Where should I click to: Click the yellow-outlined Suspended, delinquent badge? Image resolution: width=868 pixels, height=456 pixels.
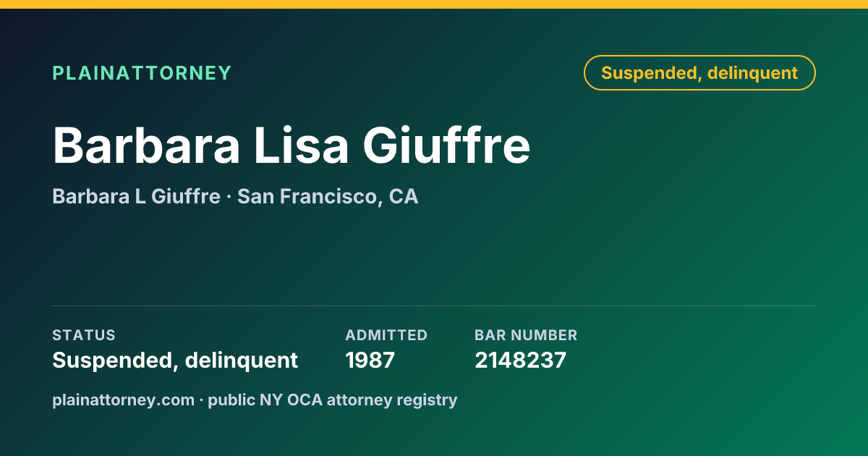point(699,72)
